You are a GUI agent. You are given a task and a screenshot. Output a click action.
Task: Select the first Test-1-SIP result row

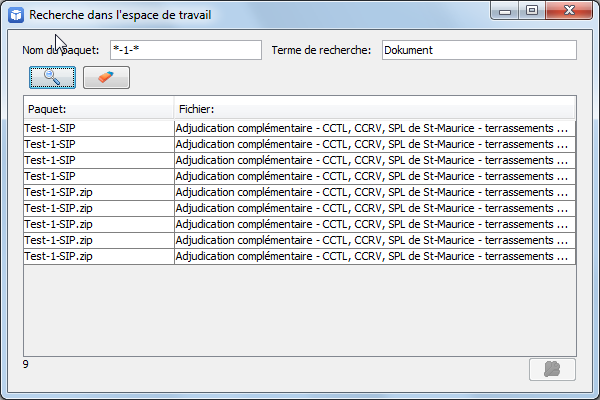point(300,128)
